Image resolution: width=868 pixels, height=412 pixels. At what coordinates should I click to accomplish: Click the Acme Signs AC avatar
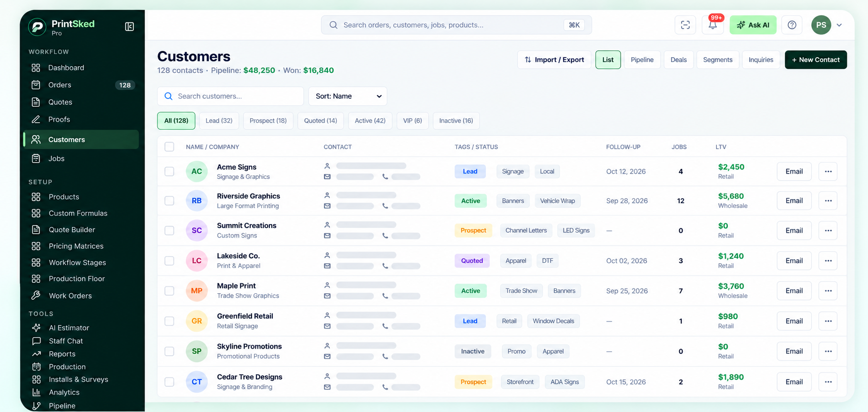click(197, 172)
